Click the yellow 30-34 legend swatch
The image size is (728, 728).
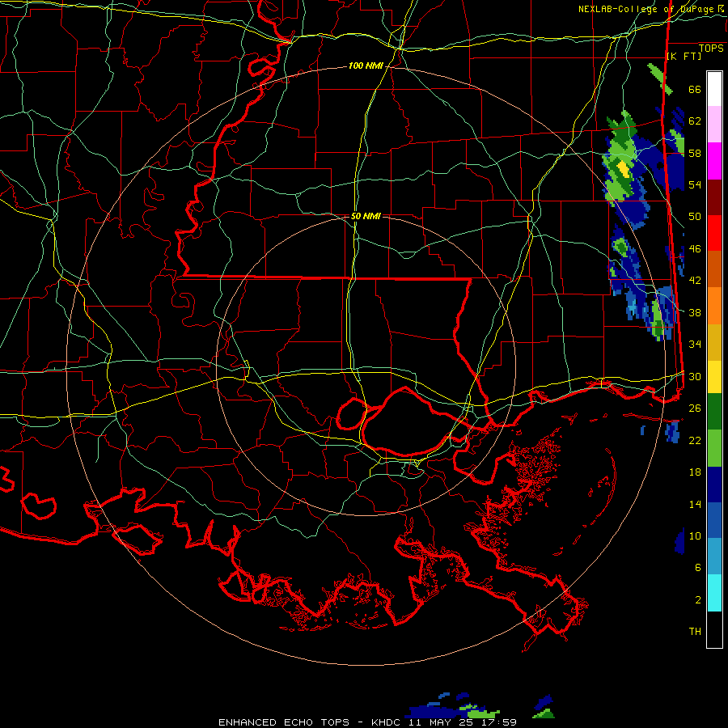click(714, 376)
